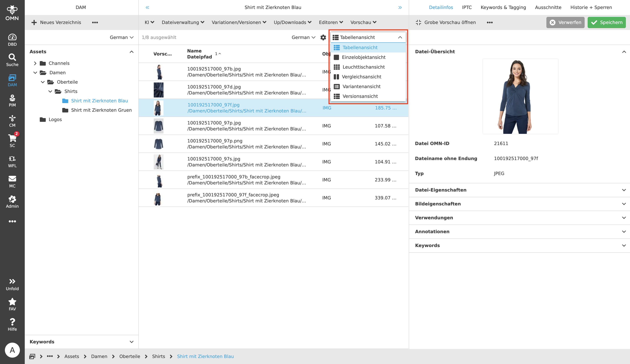
Task: Click the Speichern button
Action: pos(607,22)
